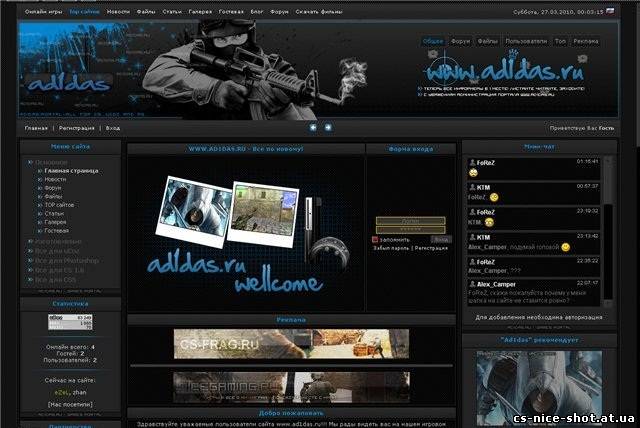Viewport: 640px width, 428px height.
Task: Open 'Гостевая' in the top navigation bar
Action: 231,12
